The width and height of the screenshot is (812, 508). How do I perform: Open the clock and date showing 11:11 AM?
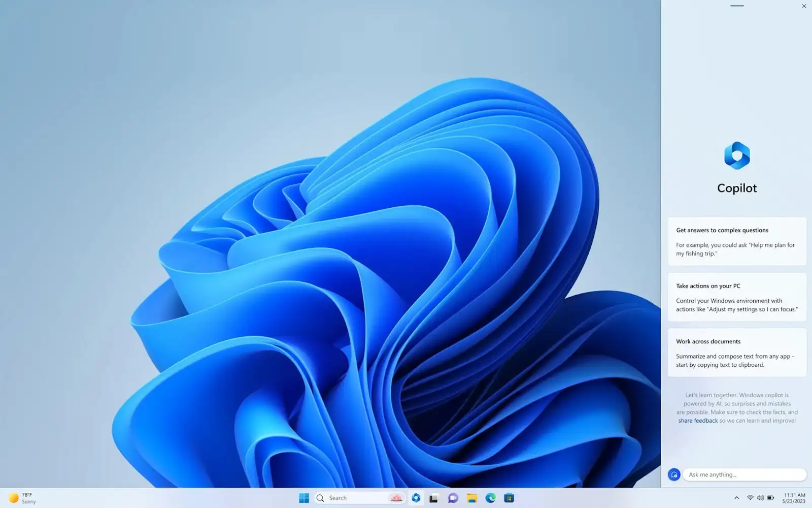794,498
